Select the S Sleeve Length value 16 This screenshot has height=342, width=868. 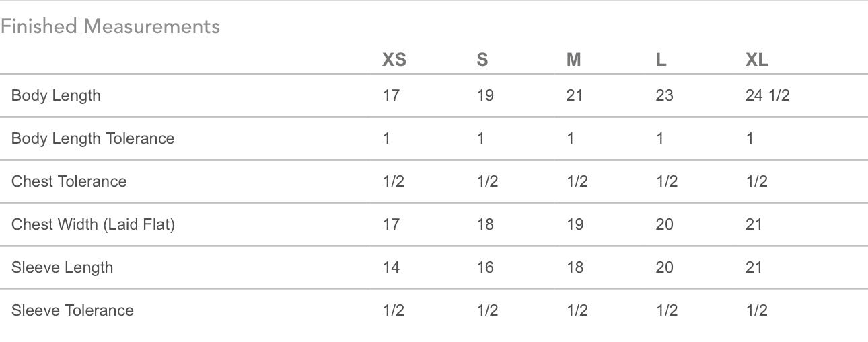pyautogui.click(x=484, y=267)
